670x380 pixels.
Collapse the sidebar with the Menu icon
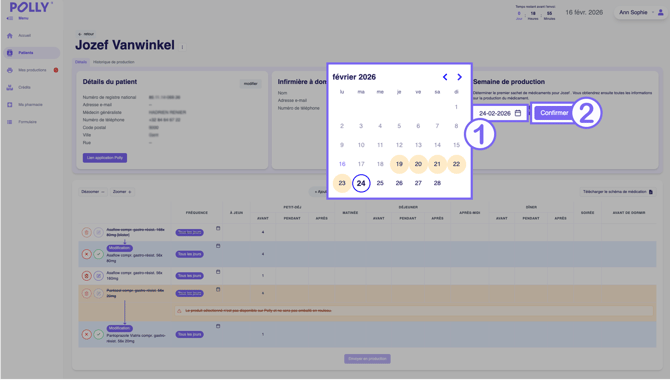tap(10, 18)
